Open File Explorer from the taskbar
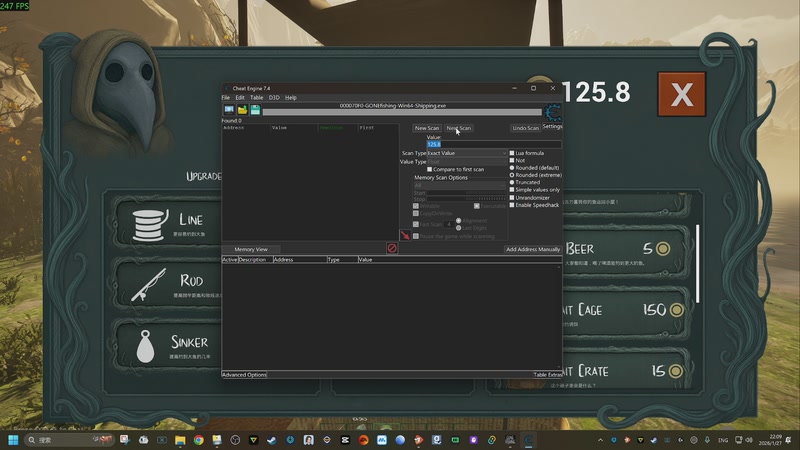The width and height of the screenshot is (800, 450). (x=180, y=440)
